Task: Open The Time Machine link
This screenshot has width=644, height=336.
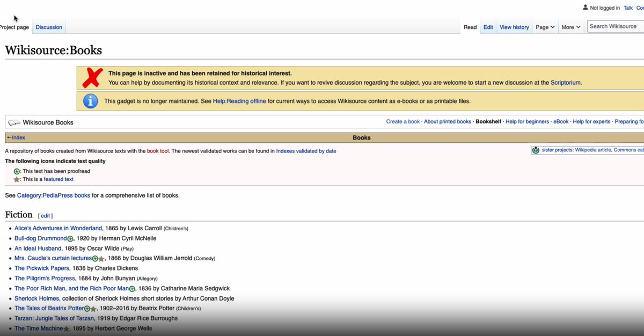Action: click(x=39, y=328)
